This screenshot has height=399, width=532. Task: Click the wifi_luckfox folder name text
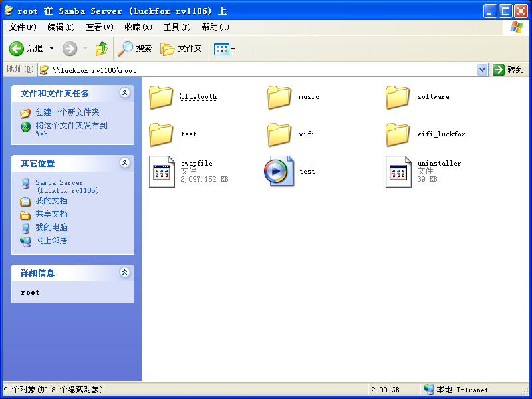pos(441,134)
